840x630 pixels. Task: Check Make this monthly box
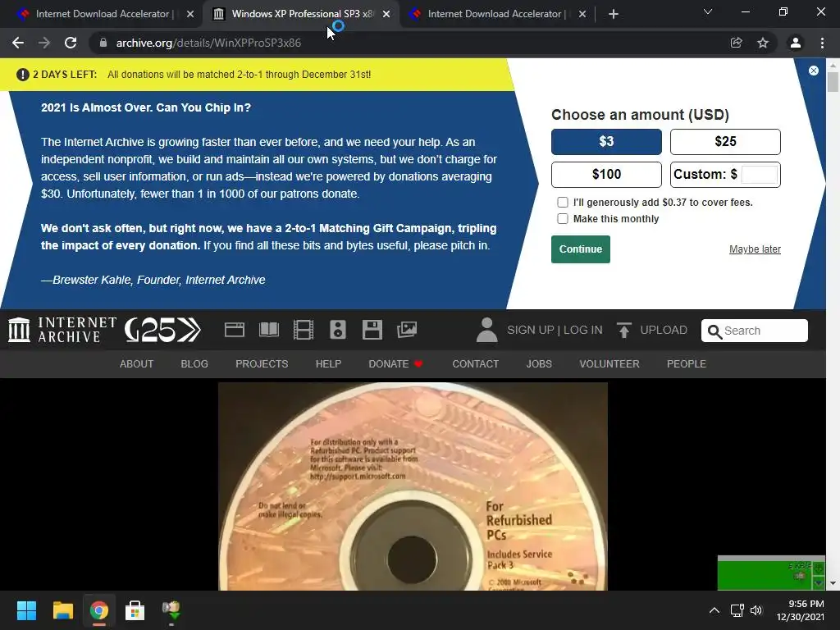[x=563, y=218]
